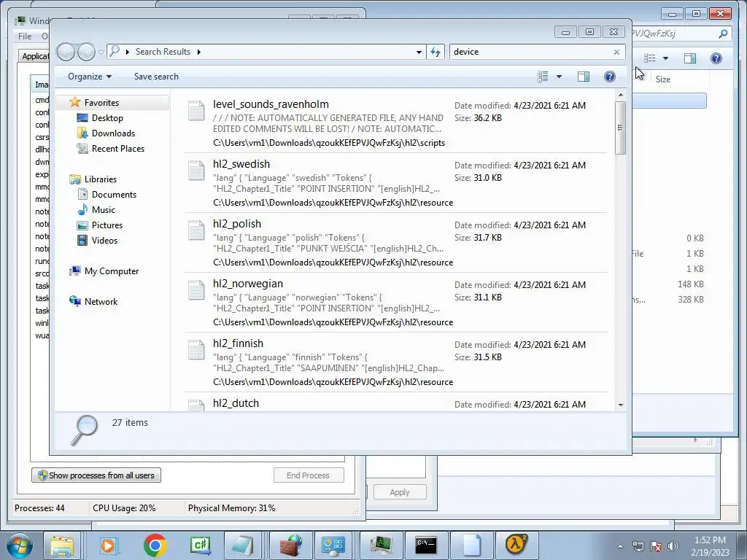This screenshot has height=560, width=747.
Task: Switch to Task Manager via its taskbar icon
Action: pyautogui.click(x=381, y=545)
